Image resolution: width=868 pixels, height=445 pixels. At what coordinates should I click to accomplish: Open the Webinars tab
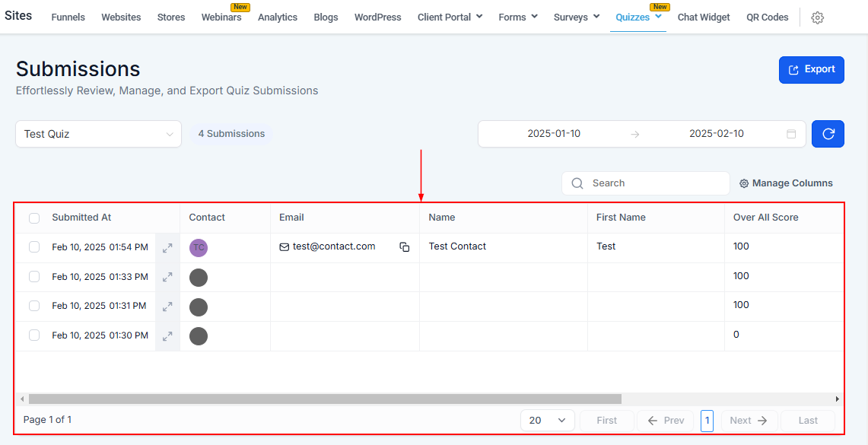[221, 17]
